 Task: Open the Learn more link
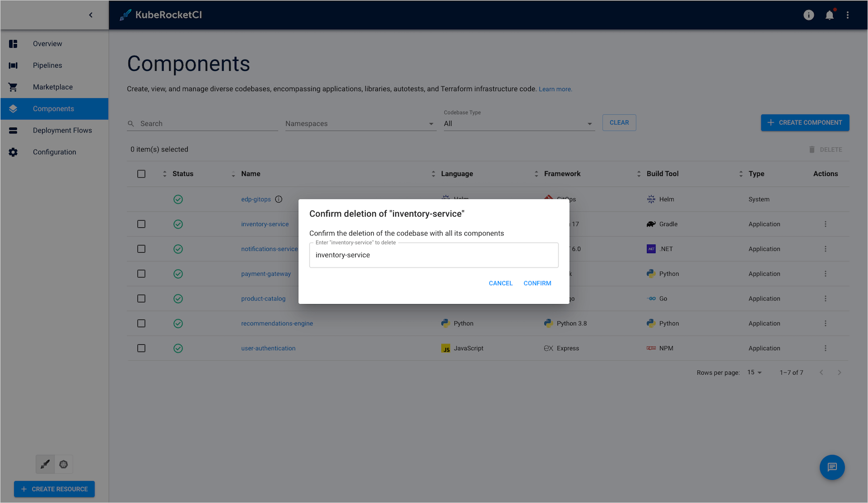point(555,89)
